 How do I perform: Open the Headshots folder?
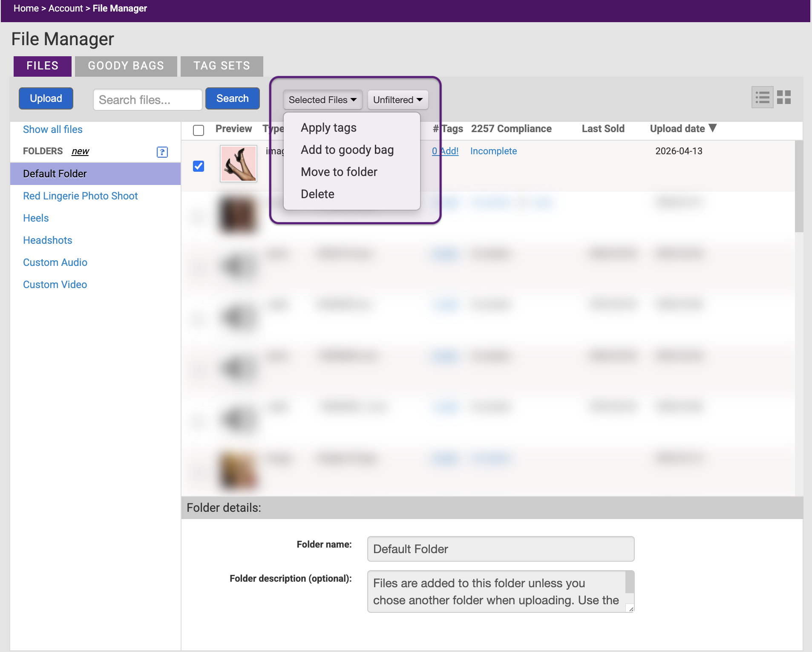point(48,240)
